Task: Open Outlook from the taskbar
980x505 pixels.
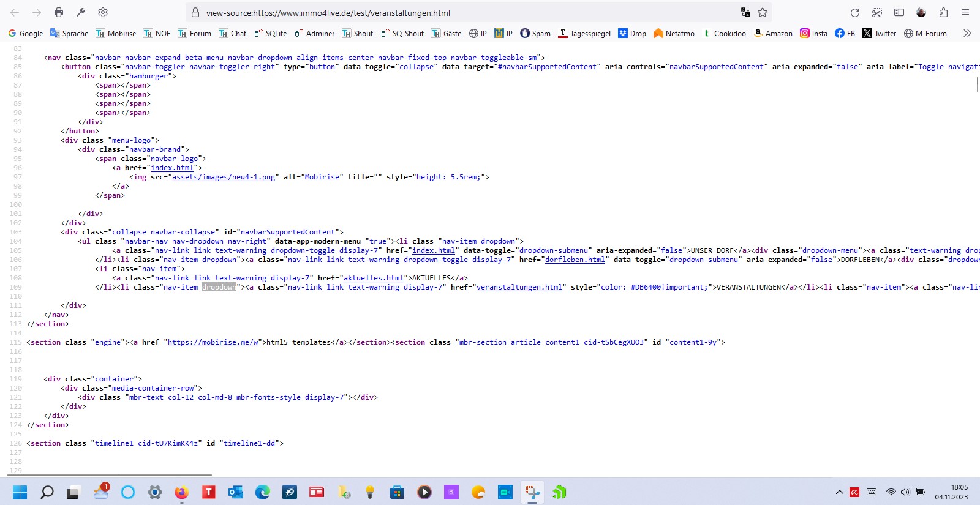Action: 236,492
